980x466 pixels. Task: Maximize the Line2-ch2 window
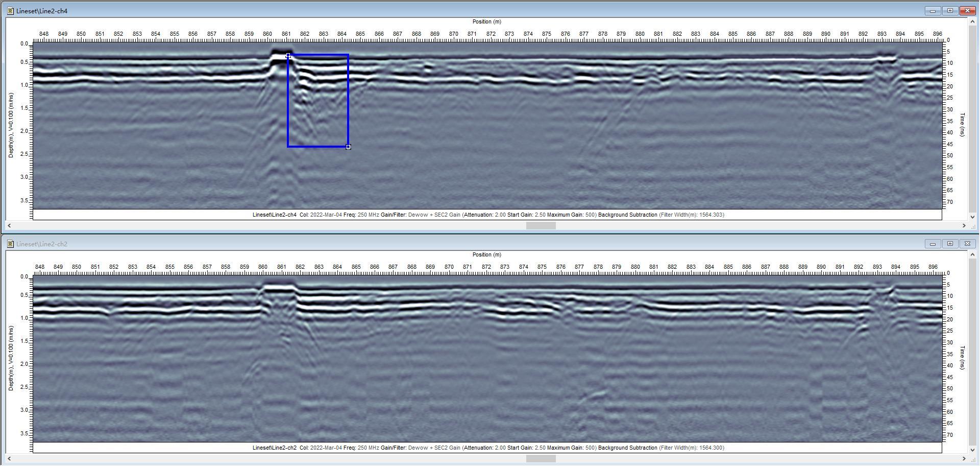pos(950,244)
